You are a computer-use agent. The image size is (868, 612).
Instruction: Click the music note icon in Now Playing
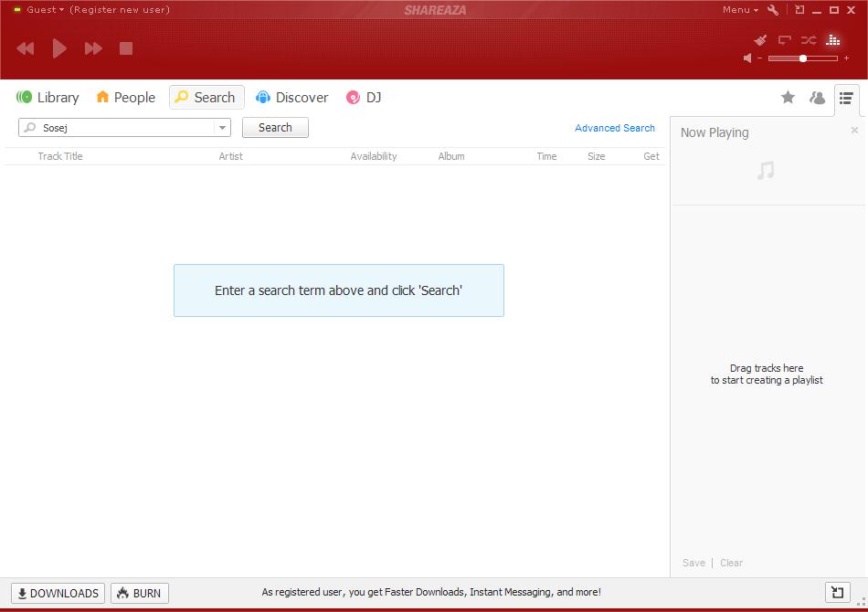pyautogui.click(x=767, y=170)
